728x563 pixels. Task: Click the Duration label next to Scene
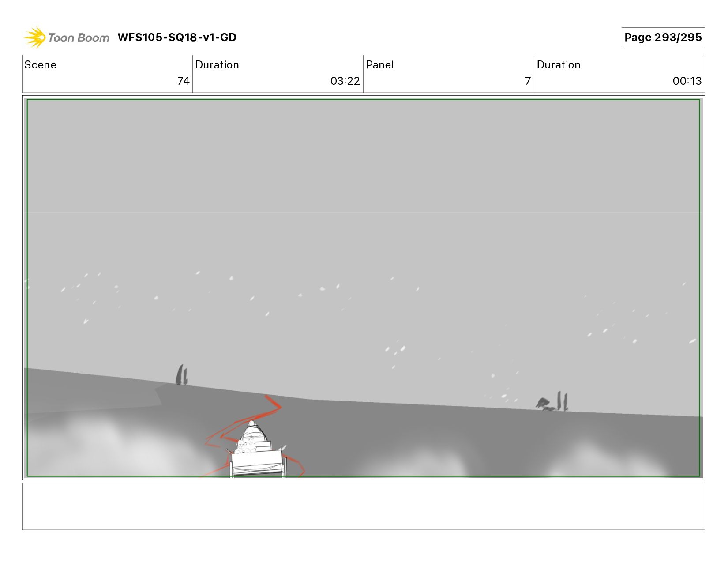point(217,65)
